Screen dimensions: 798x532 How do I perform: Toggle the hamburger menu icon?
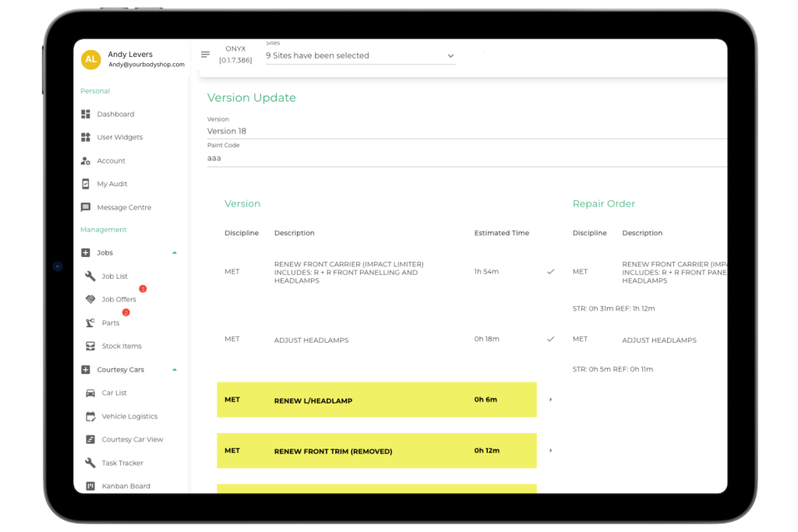pos(205,55)
